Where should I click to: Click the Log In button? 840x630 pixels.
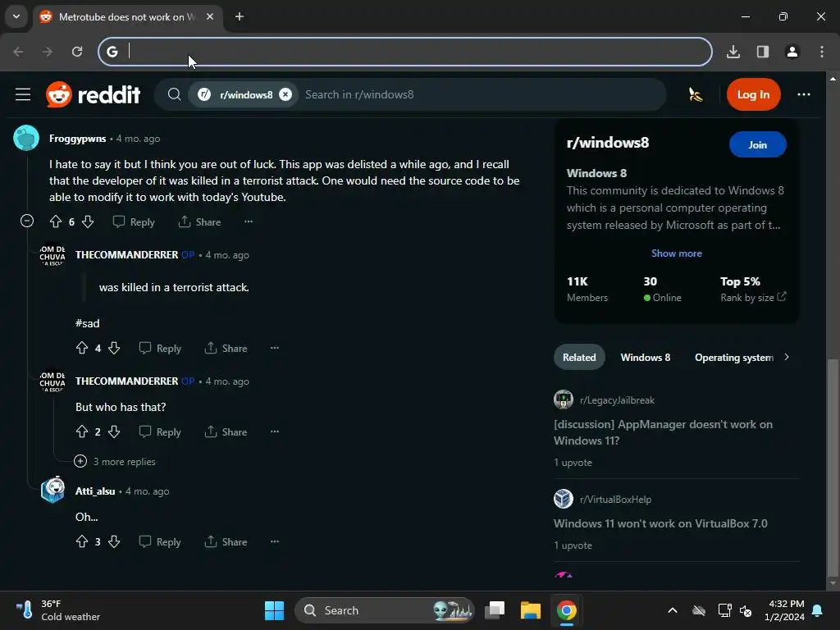(x=753, y=95)
